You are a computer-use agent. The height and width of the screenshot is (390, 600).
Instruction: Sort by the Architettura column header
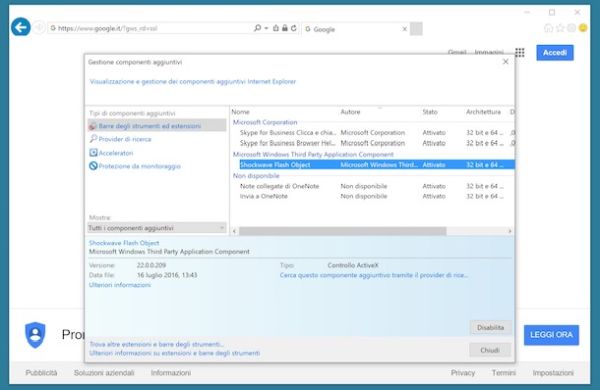(483, 112)
